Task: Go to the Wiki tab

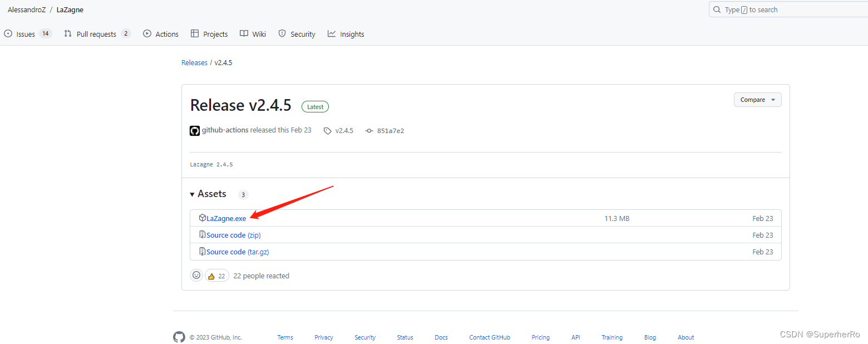Action: click(253, 34)
